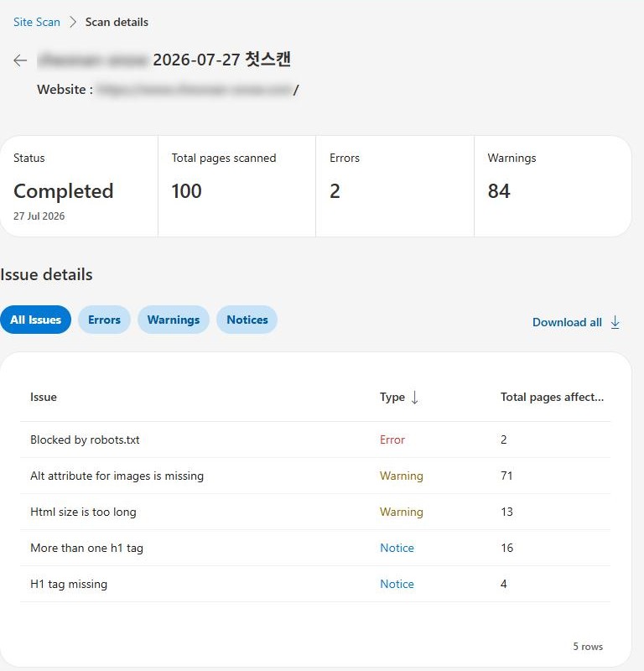
Task: Click the 13 pages affected value
Action: coord(506,512)
